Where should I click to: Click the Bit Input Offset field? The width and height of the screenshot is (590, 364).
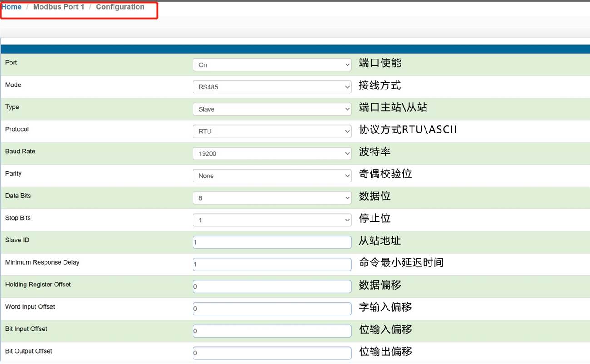pos(272,331)
